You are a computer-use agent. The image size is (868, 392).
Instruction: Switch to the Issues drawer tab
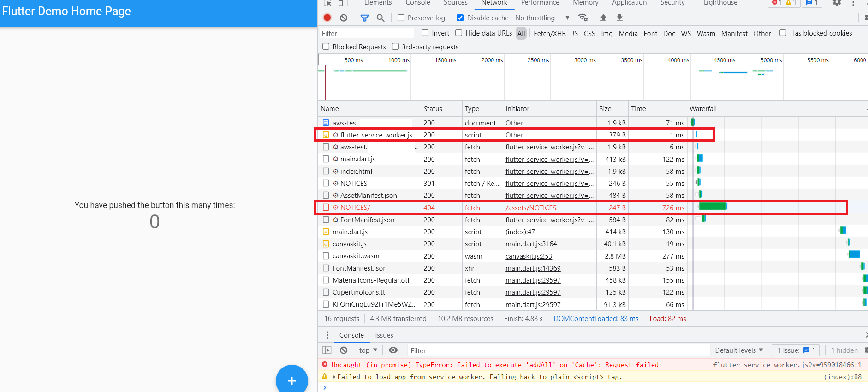coord(384,335)
